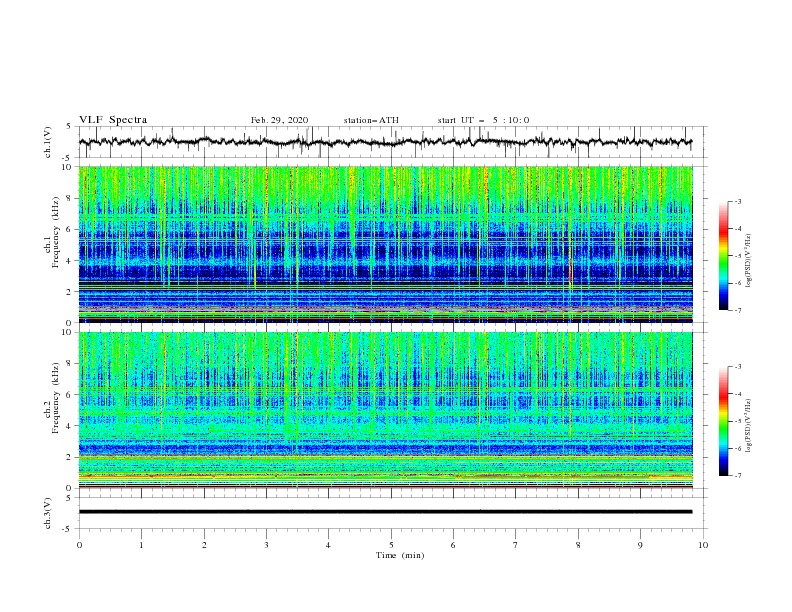
Task: Click the '4' kHz tick of ch.1 spectrogram
Action: 69,261
